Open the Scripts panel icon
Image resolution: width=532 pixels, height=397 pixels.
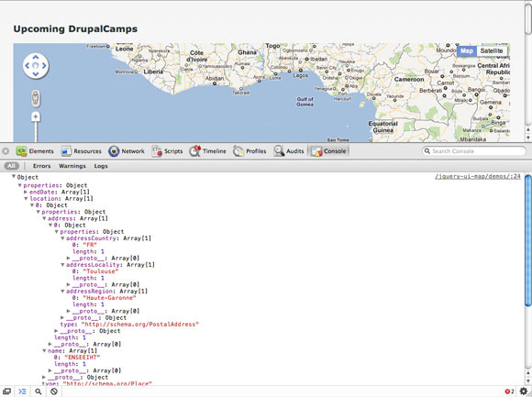point(157,151)
